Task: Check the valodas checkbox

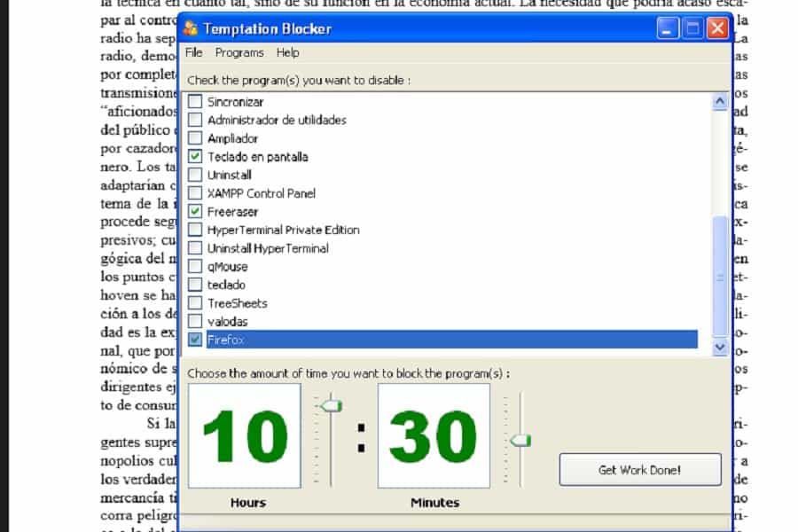Action: coord(195,321)
